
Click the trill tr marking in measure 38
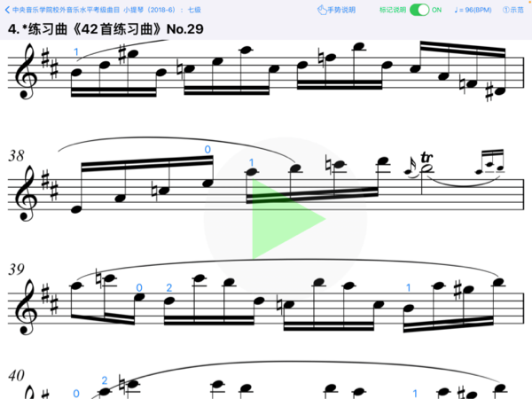pos(426,158)
